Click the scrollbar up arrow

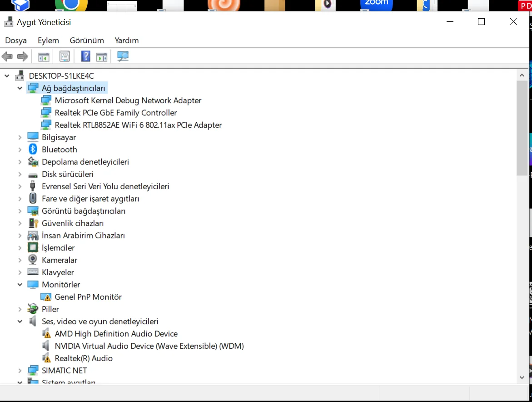(x=522, y=75)
